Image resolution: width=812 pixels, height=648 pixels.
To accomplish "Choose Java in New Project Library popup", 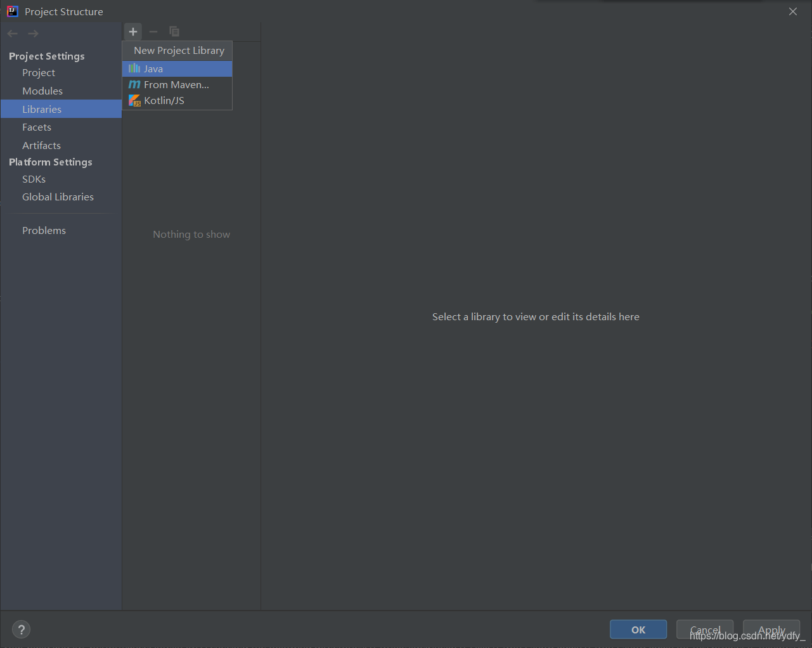I will pyautogui.click(x=177, y=68).
